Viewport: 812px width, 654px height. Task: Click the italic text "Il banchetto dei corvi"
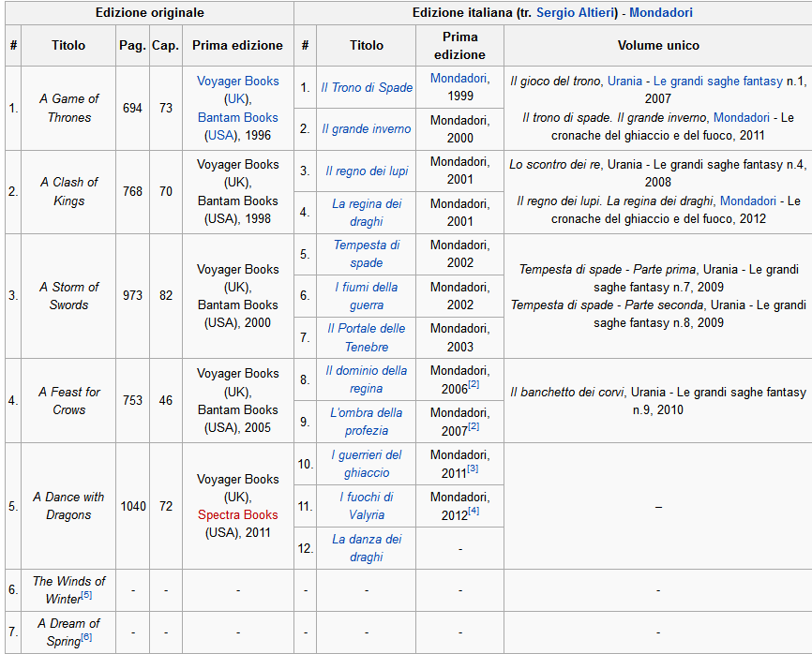(566, 393)
